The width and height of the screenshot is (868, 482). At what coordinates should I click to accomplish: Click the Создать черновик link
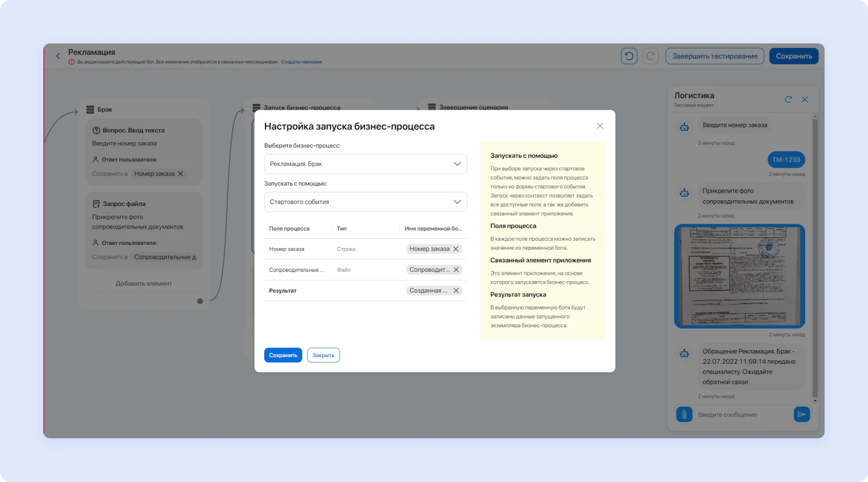pyautogui.click(x=302, y=62)
